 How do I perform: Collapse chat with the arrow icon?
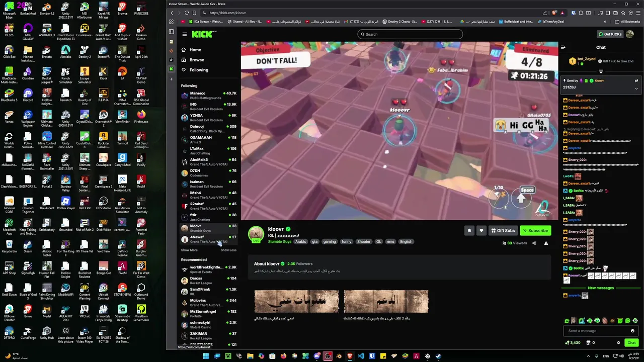pos(563,47)
